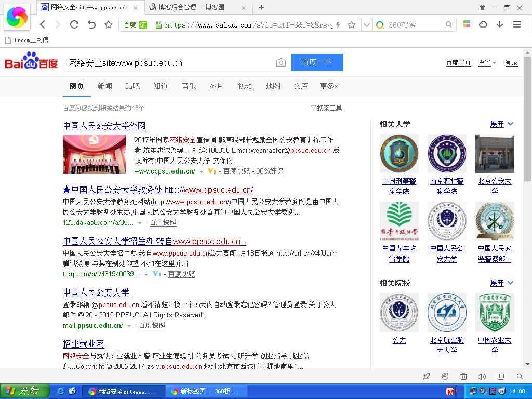Viewport: 532px width, 399px height.
Task: Click the first result's thumbnail image
Action: click(95, 154)
